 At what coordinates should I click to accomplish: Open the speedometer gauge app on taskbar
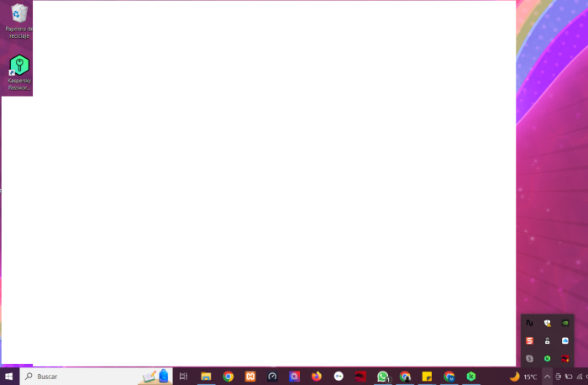pyautogui.click(x=272, y=376)
